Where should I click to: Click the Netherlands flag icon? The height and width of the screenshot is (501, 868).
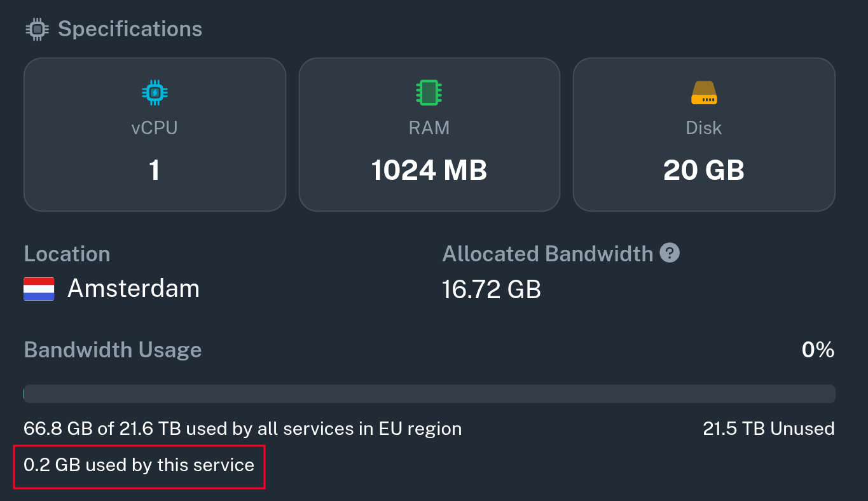(x=39, y=289)
